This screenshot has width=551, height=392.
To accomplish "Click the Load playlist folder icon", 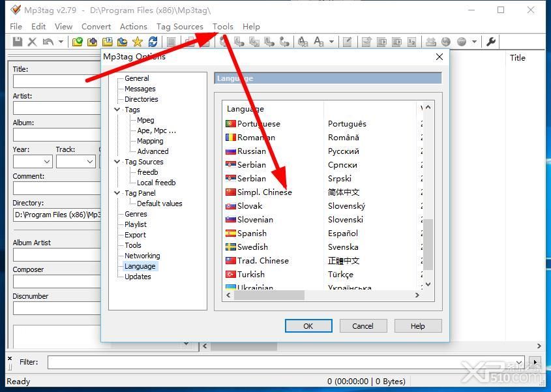I will point(107,42).
